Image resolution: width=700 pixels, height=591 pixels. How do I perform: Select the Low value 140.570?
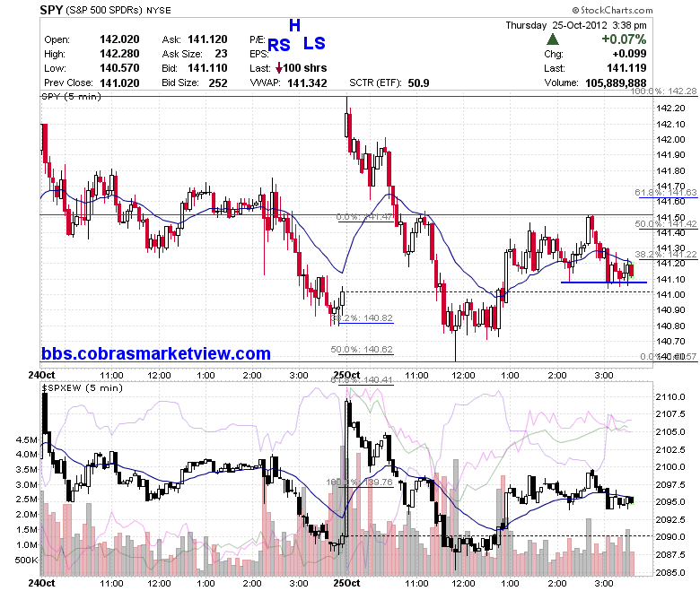pos(119,68)
